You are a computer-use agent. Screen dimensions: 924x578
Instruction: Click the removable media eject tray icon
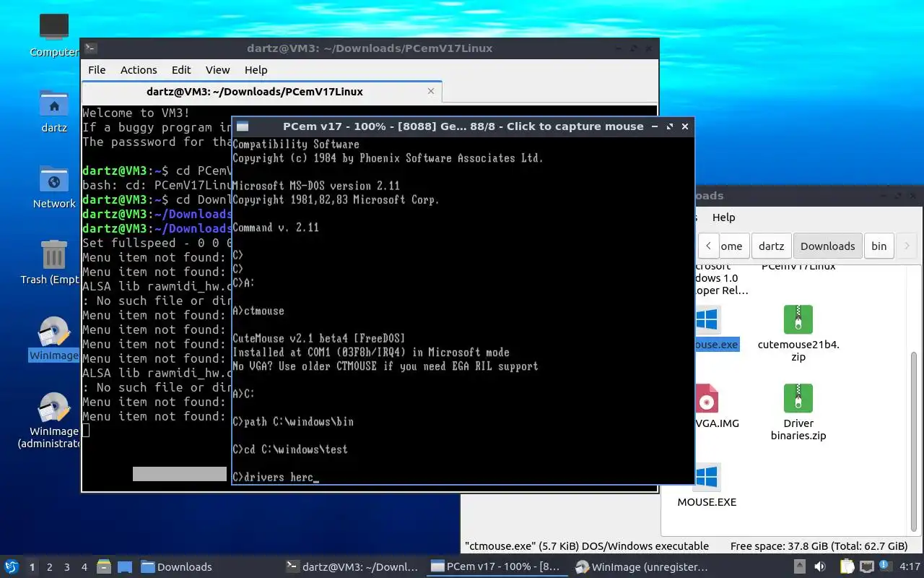click(799, 566)
